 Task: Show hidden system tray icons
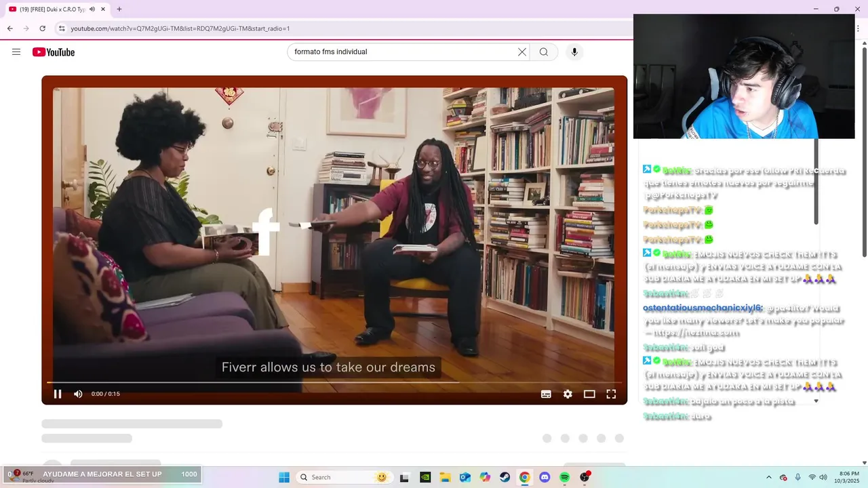[768, 477]
